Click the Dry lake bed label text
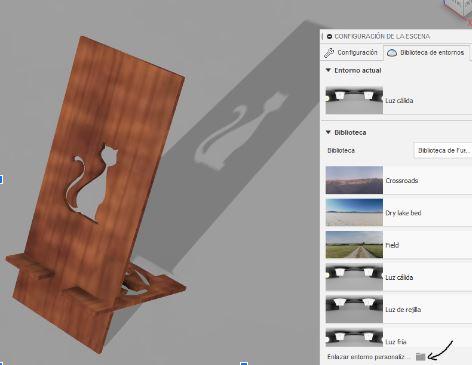Screen dimensions: 472x365 click(x=403, y=213)
